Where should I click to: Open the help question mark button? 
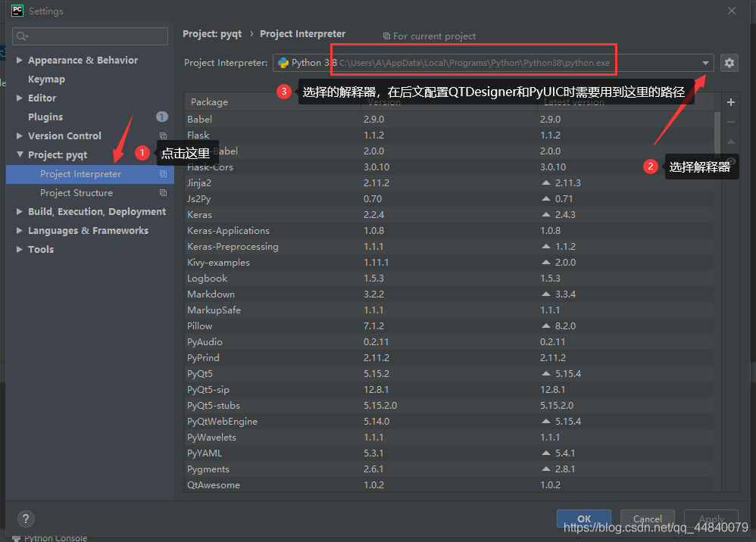coord(26,519)
